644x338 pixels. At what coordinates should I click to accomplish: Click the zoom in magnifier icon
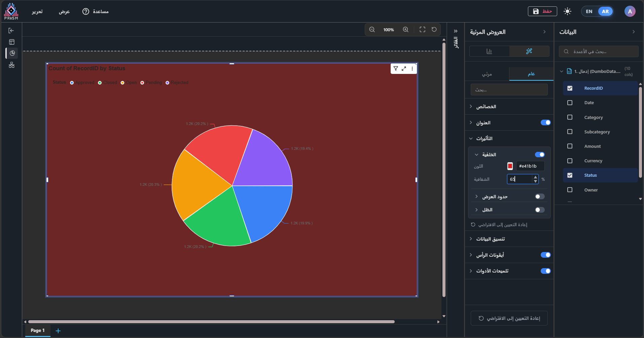click(x=406, y=30)
